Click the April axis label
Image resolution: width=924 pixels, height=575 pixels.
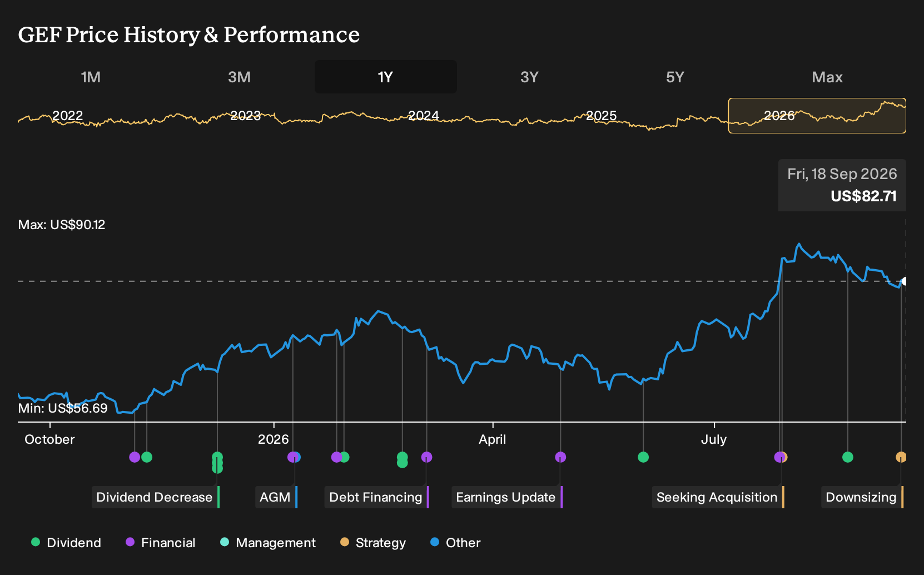point(493,439)
